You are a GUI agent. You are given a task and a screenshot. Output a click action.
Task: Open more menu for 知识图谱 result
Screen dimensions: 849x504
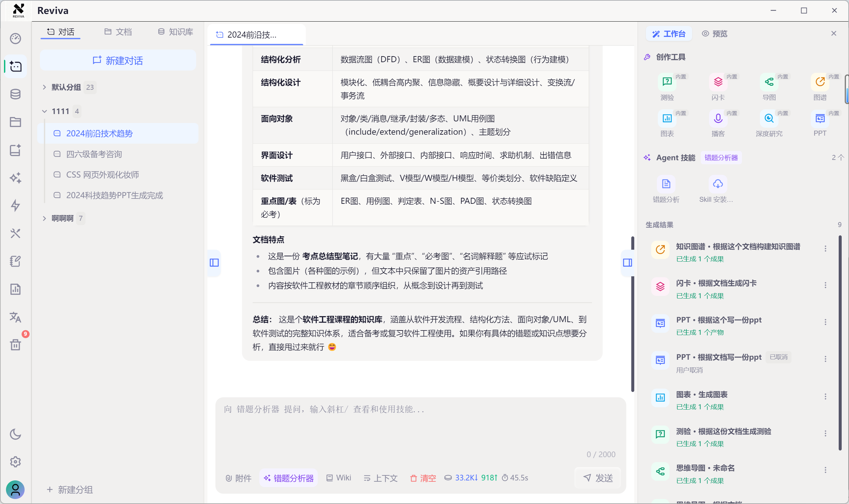[x=825, y=249]
